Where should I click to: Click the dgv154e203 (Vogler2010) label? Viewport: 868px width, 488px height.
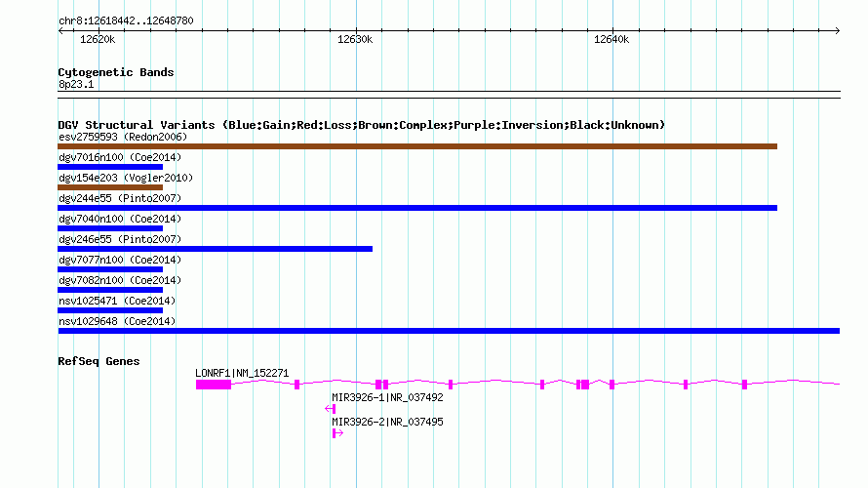coord(126,178)
